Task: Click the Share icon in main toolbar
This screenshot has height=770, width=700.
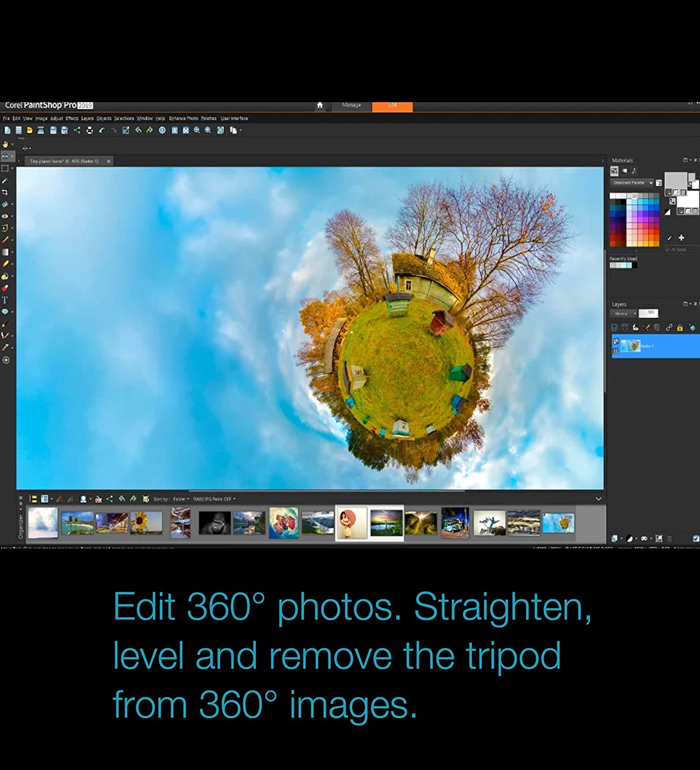Action: (77, 130)
